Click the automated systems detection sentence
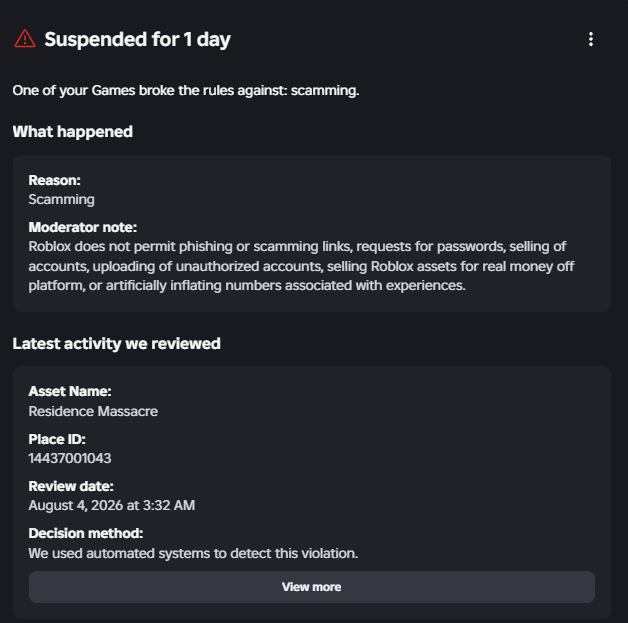This screenshot has height=623, width=628. (x=193, y=553)
